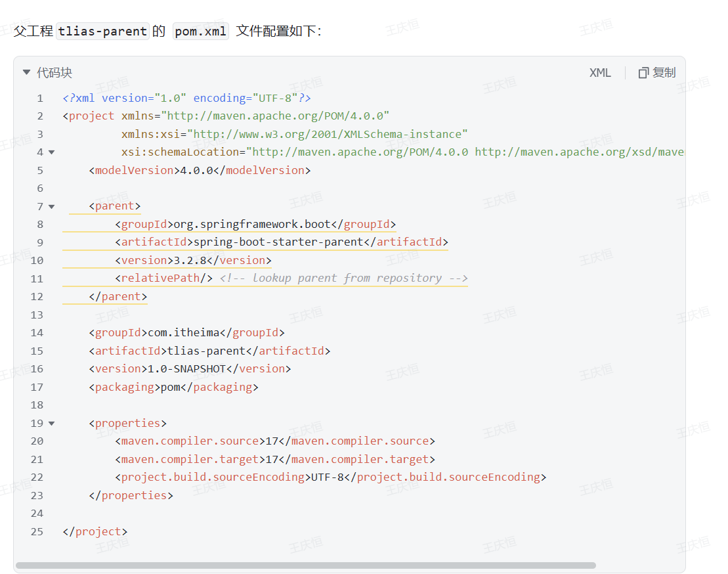Click the copy icon beside 复制
The width and height of the screenshot is (728, 574).
click(643, 73)
